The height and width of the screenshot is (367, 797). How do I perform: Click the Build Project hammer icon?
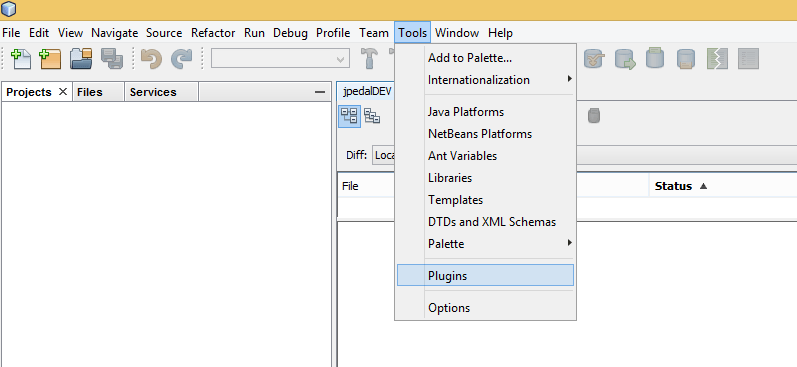[370, 58]
